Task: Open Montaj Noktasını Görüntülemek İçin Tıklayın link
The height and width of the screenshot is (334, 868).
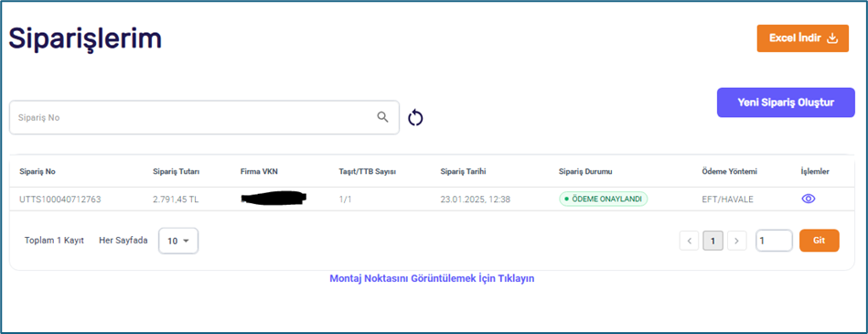Action: pyautogui.click(x=432, y=278)
